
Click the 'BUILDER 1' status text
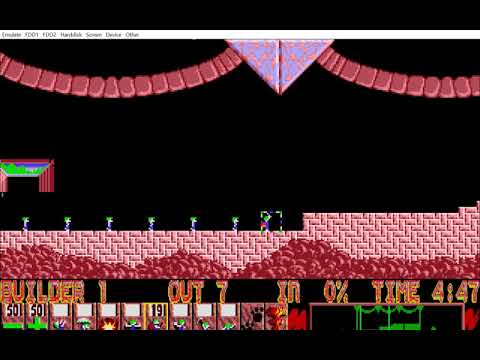(54, 292)
